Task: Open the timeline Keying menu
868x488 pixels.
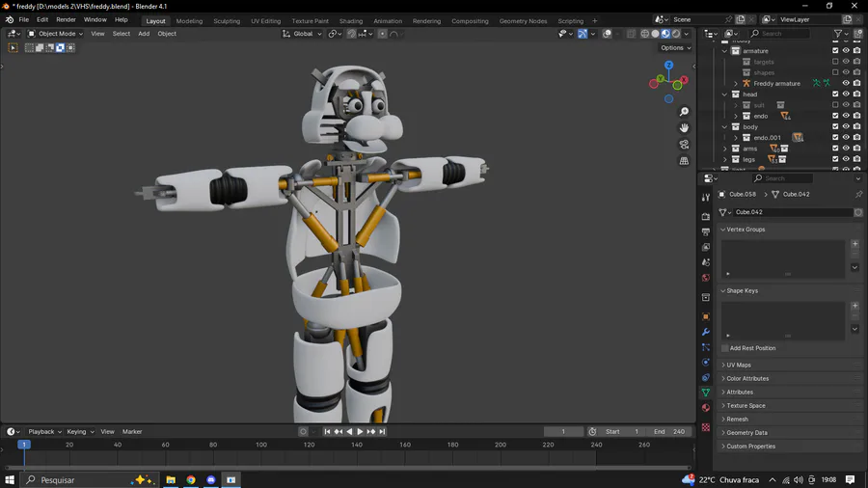Action: click(x=80, y=431)
